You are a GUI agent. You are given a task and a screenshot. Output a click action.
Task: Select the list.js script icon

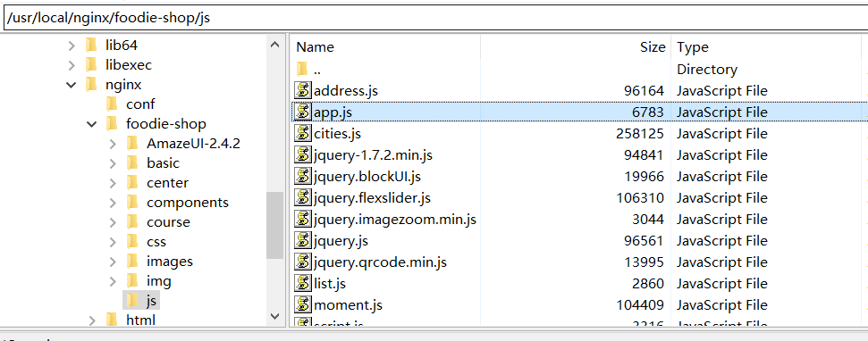click(302, 284)
